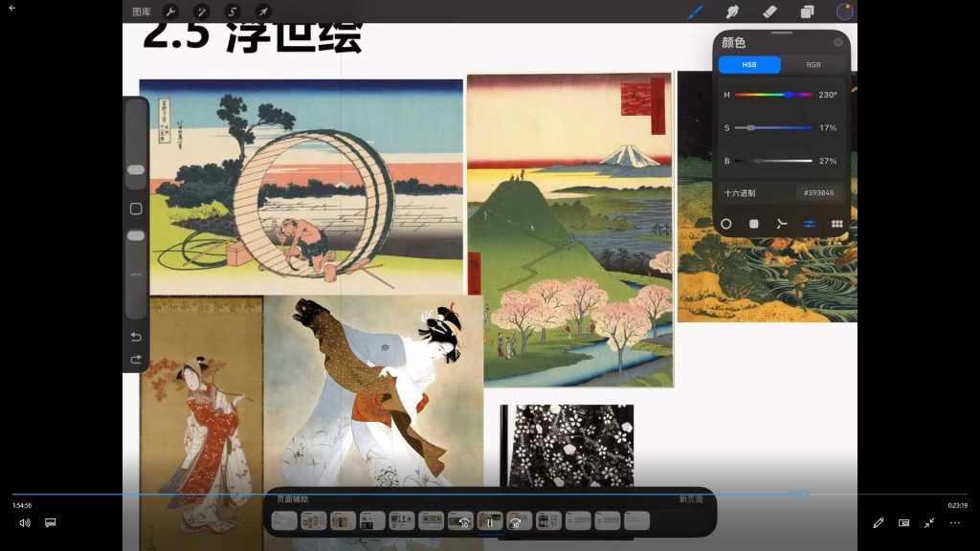Select the Smudge finger tool
Viewport: 980px width, 551px height.
[732, 11]
